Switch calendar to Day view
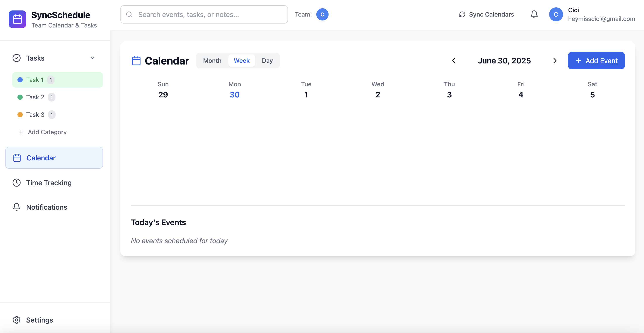 [267, 61]
